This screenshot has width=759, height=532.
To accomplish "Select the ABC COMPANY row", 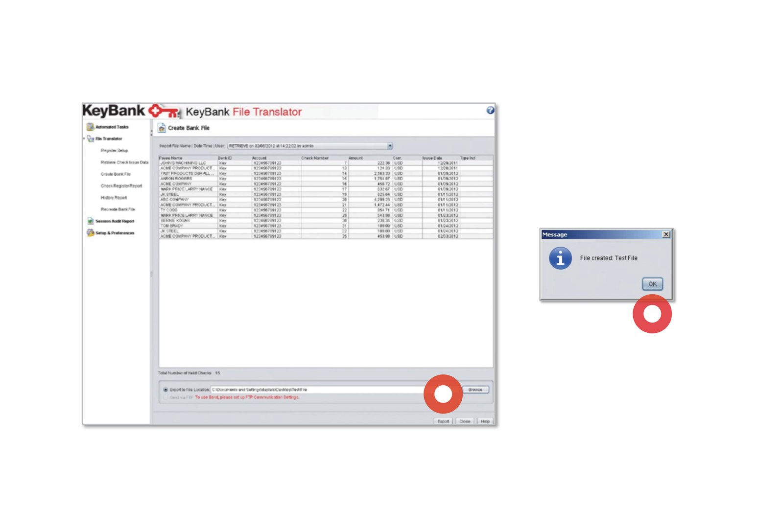I will tap(326, 200).
